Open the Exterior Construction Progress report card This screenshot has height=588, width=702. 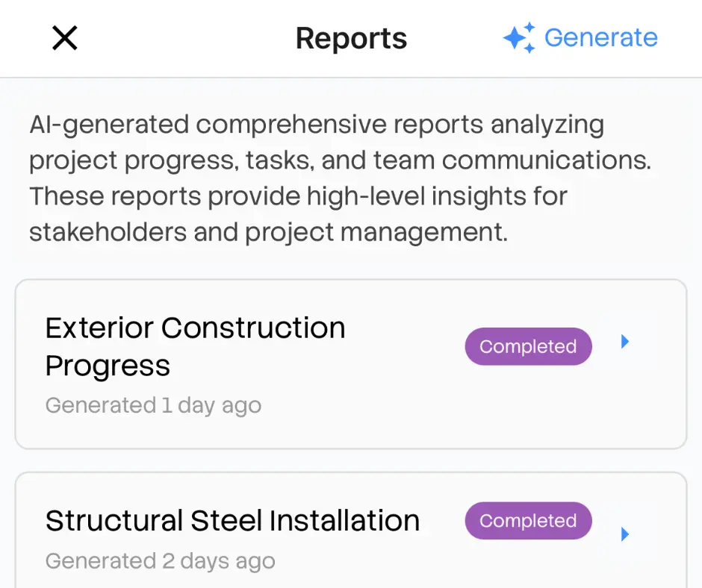click(x=224, y=363)
